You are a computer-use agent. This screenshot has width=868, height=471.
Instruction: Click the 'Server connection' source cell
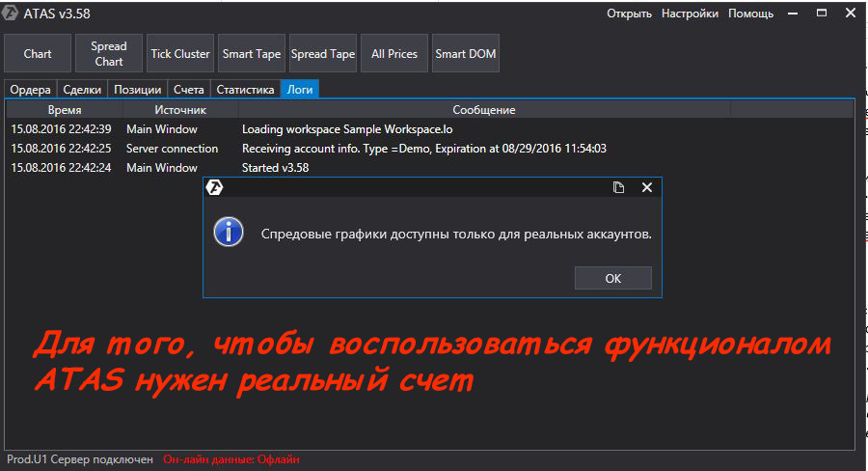[x=173, y=149]
